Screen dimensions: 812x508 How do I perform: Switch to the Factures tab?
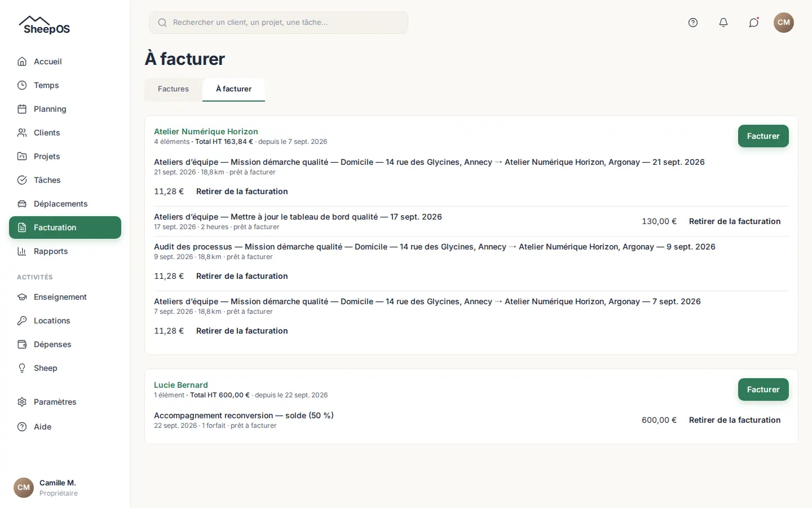click(173, 89)
